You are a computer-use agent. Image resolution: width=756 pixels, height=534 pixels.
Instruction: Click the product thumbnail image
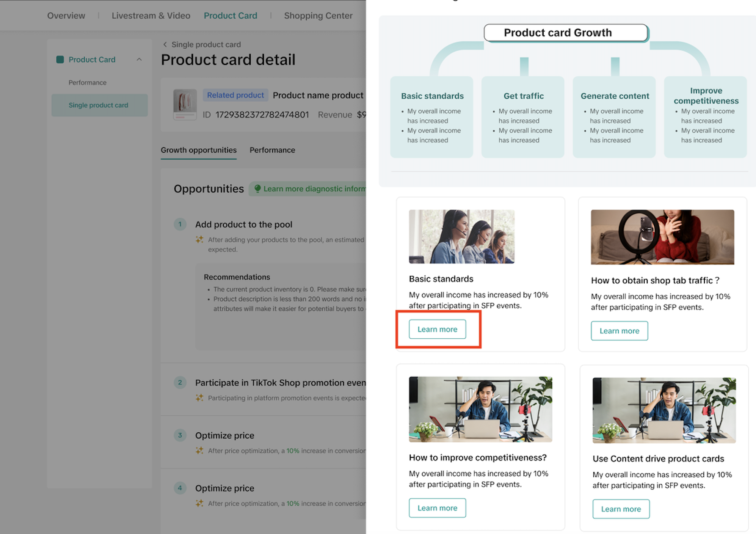click(x=185, y=104)
